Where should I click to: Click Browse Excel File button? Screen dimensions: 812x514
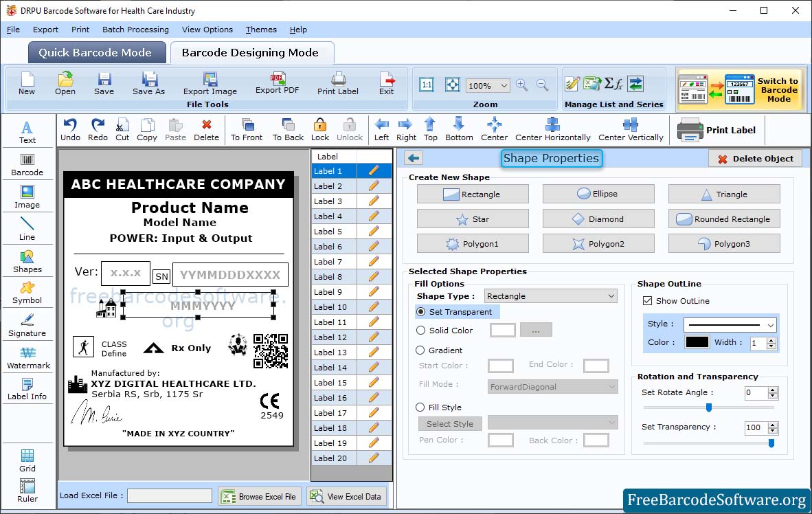tap(260, 496)
